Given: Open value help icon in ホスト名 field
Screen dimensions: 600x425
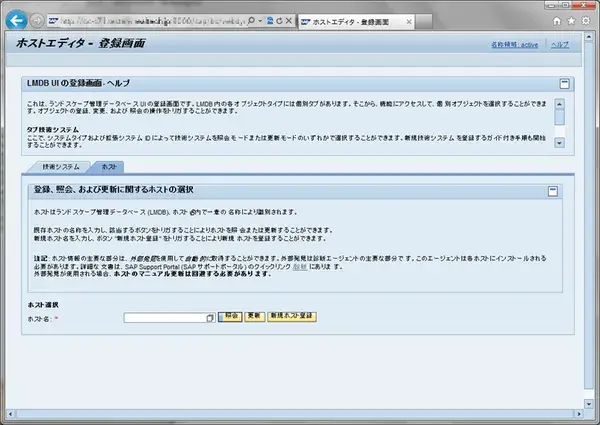Looking at the screenshot, I should click(210, 318).
